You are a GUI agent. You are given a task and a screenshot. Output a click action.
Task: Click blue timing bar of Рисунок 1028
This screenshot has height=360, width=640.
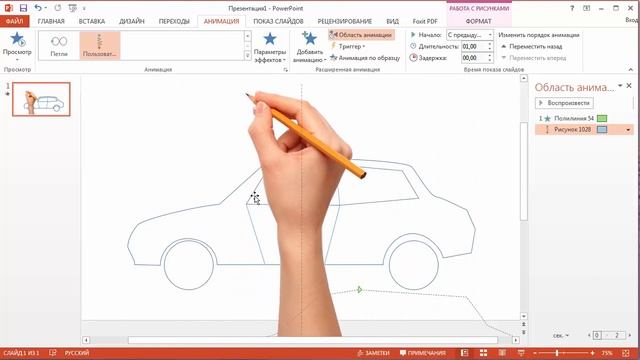click(602, 130)
